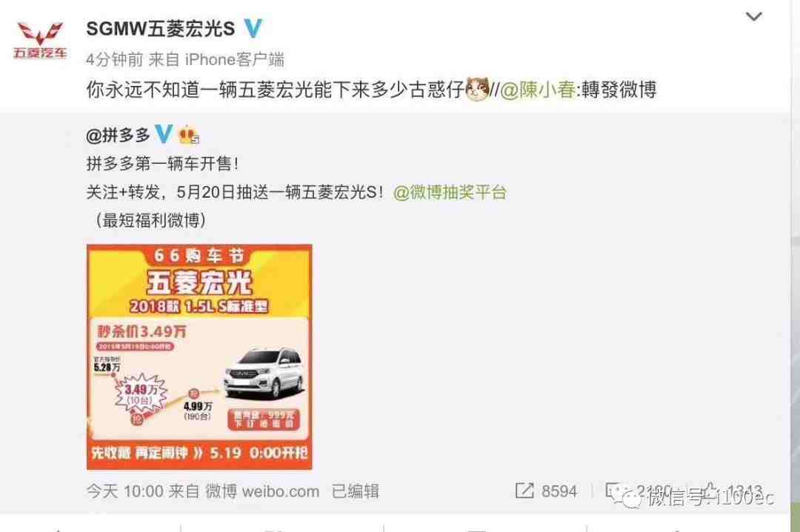
Task: Open the @陳小春 mention link
Action: coord(538,90)
